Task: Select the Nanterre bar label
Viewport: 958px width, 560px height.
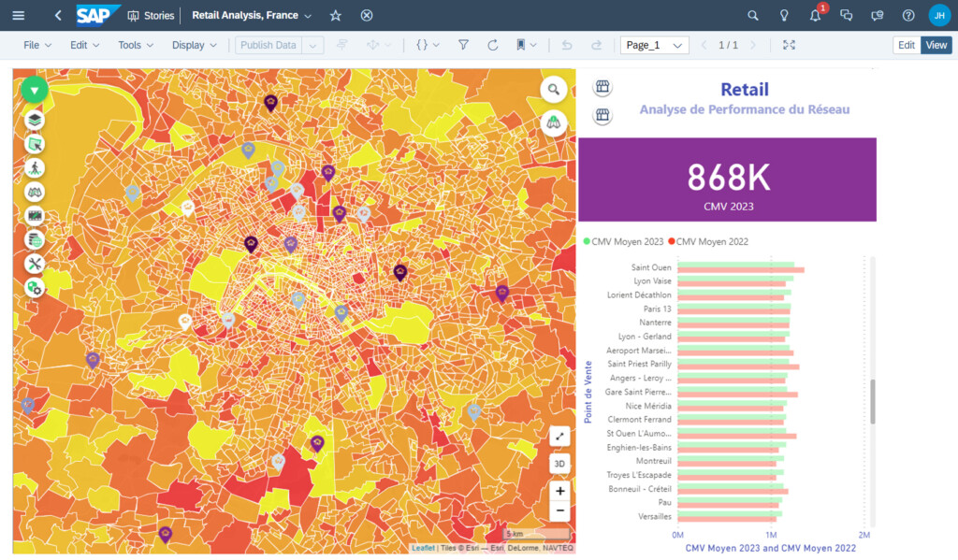Action: 655,323
